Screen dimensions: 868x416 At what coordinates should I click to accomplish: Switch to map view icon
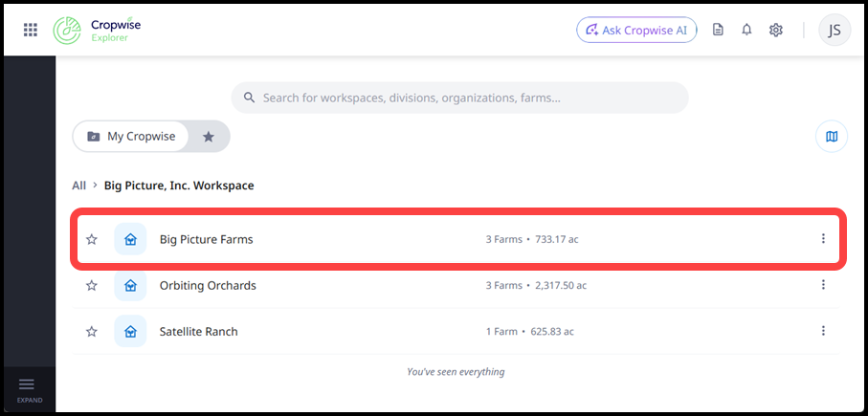(832, 136)
